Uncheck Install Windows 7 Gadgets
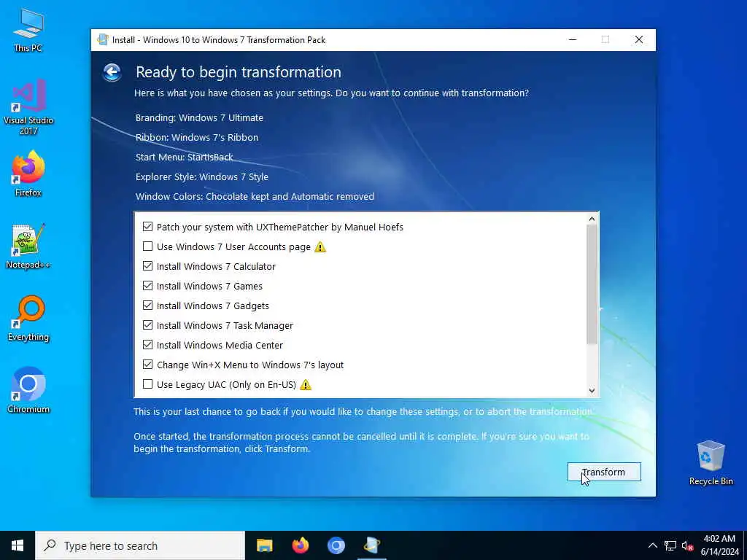This screenshot has width=747, height=560. pyautogui.click(x=147, y=306)
